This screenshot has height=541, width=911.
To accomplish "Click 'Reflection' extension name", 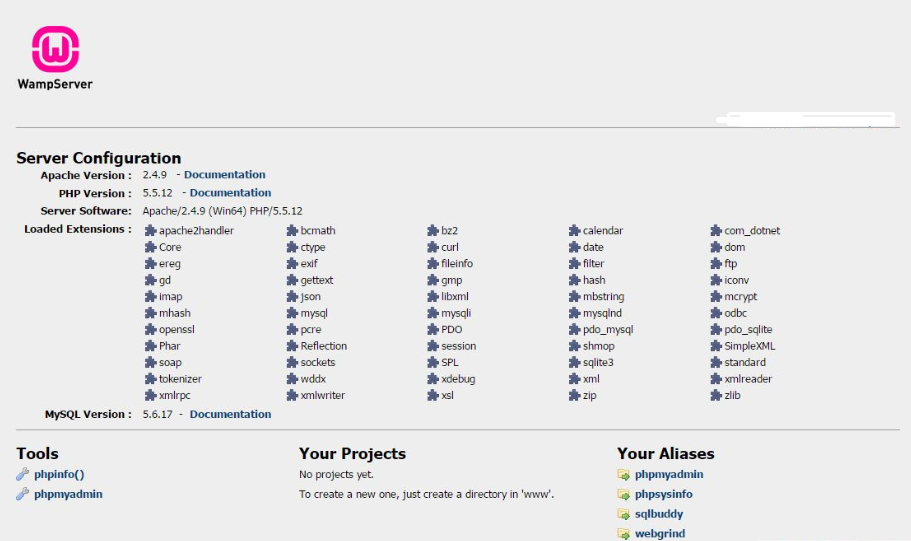I will [324, 346].
